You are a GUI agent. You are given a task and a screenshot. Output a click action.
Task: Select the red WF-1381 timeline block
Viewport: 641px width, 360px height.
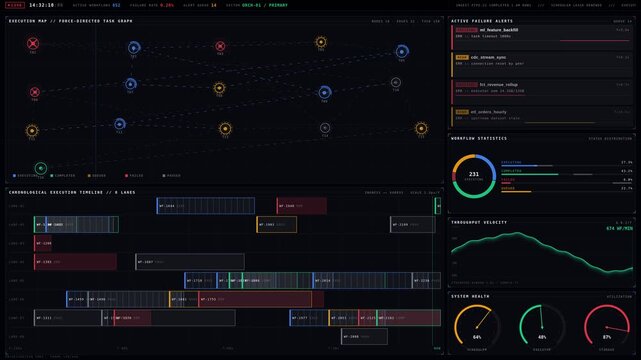75,262
